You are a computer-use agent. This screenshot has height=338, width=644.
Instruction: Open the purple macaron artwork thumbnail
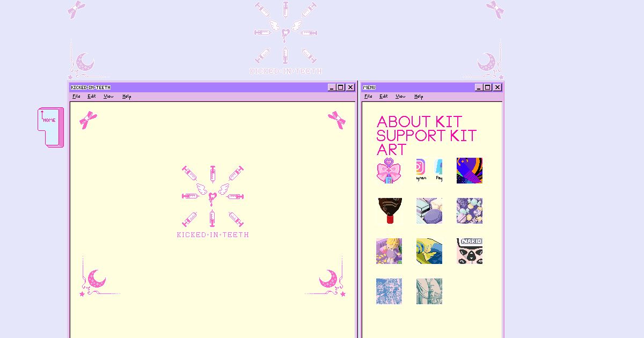point(429,210)
